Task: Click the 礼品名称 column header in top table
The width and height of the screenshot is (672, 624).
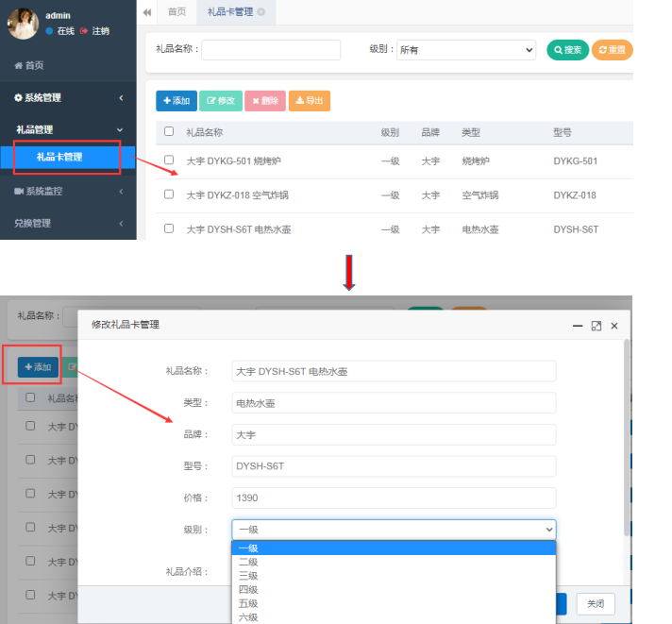Action: click(205, 132)
